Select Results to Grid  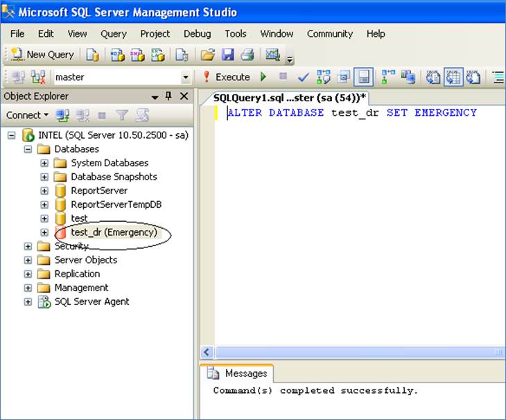(453, 77)
